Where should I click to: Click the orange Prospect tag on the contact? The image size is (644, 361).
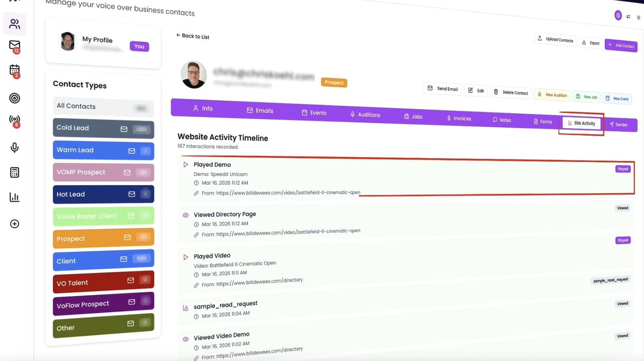[x=334, y=83]
